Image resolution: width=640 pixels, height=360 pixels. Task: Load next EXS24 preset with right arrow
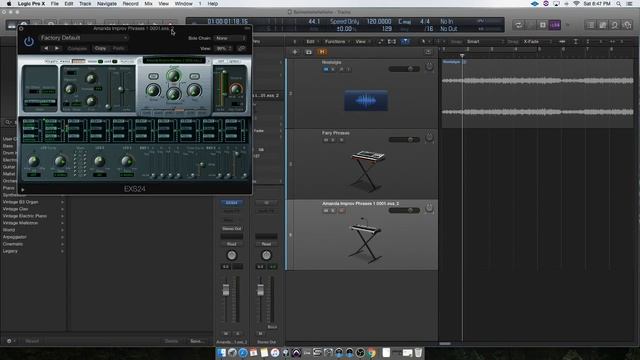pyautogui.click(x=57, y=48)
